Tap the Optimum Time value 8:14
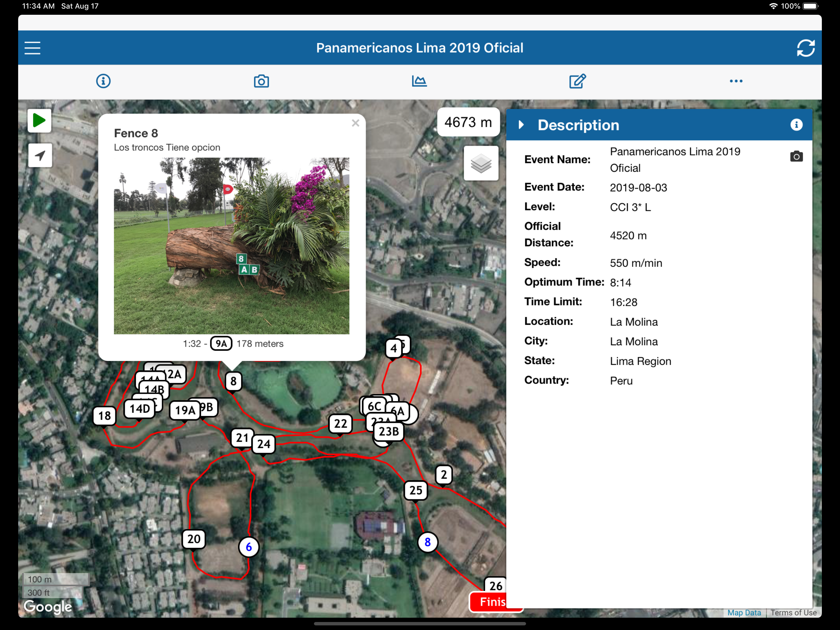 click(x=620, y=283)
